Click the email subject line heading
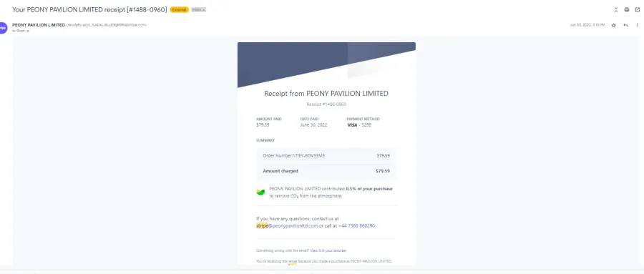Image resolution: width=644 pixels, height=274 pixels. 89,9
